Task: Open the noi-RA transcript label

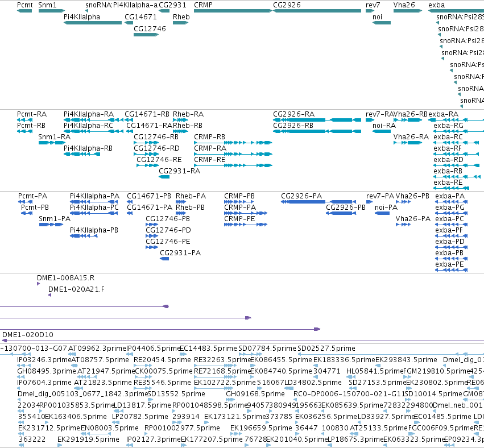Action: (384, 126)
